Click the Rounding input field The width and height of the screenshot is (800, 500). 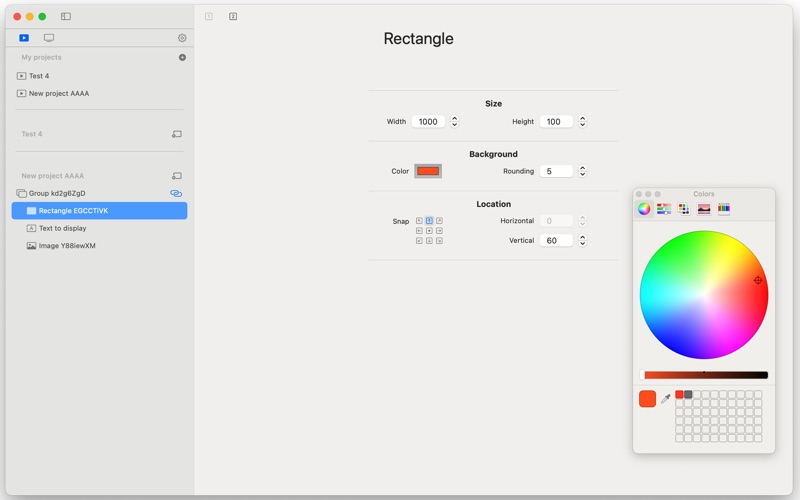coord(556,171)
